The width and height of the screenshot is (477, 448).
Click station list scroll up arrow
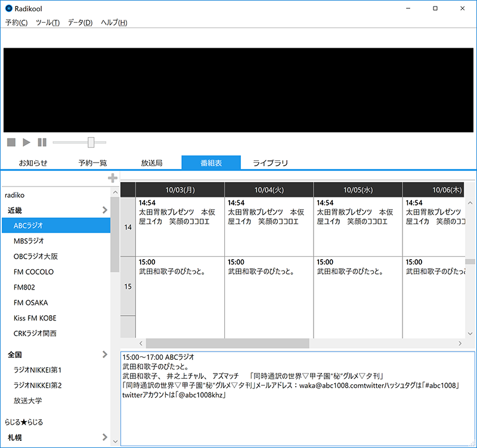pyautogui.click(x=115, y=192)
